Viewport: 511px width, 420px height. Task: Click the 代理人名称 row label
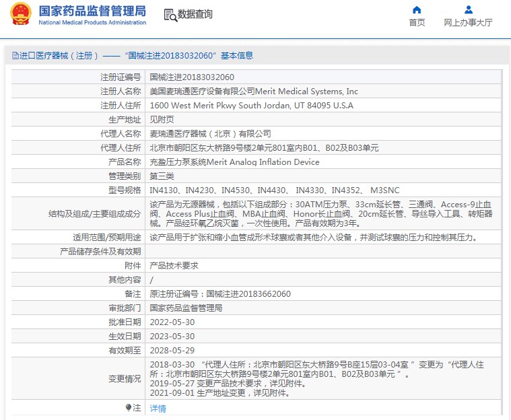point(121,133)
